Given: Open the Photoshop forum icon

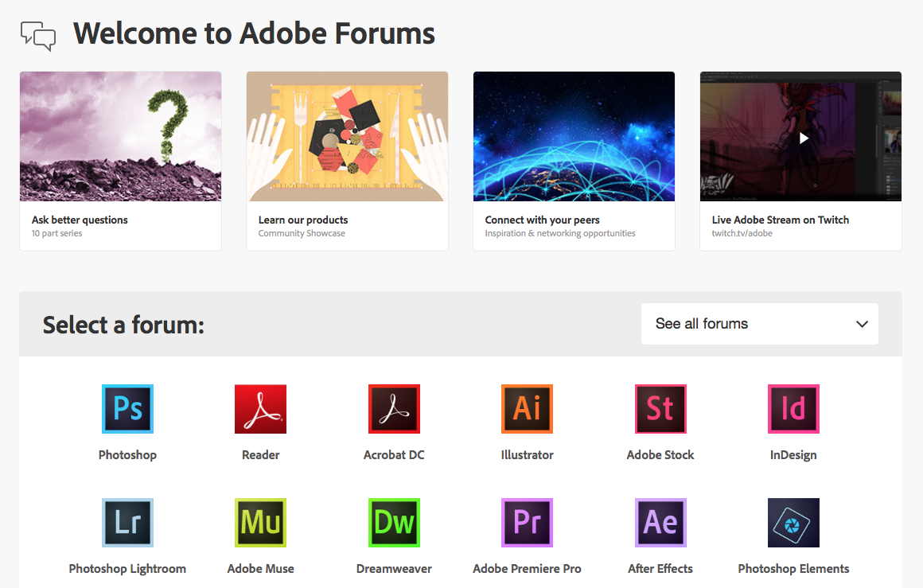Looking at the screenshot, I should click(128, 409).
